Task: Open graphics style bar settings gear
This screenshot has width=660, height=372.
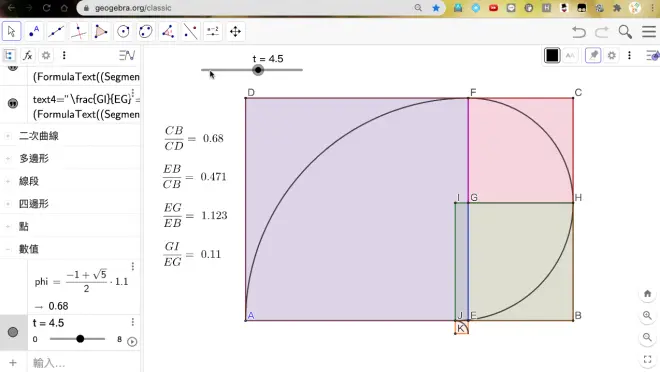Action: [x=612, y=55]
